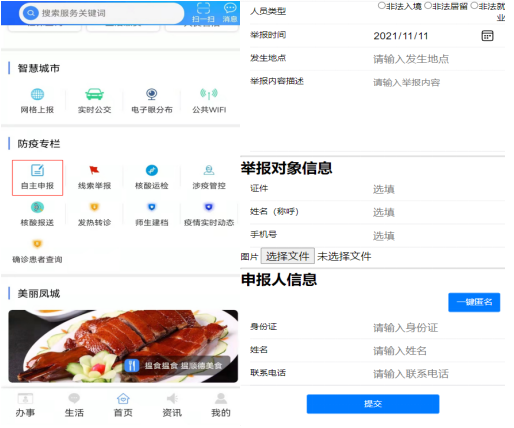Screen dimensions: 514x428
Task: Switch to the 办事 bottom tab
Action: tap(25, 405)
